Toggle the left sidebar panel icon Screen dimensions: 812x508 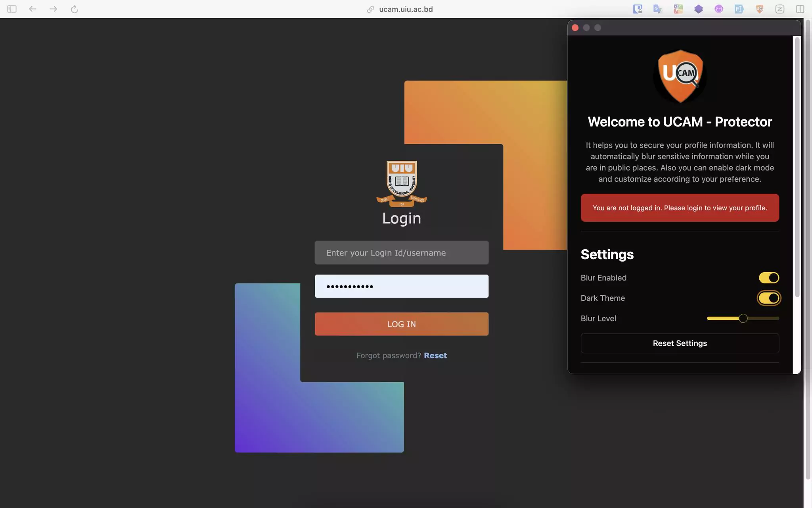12,9
